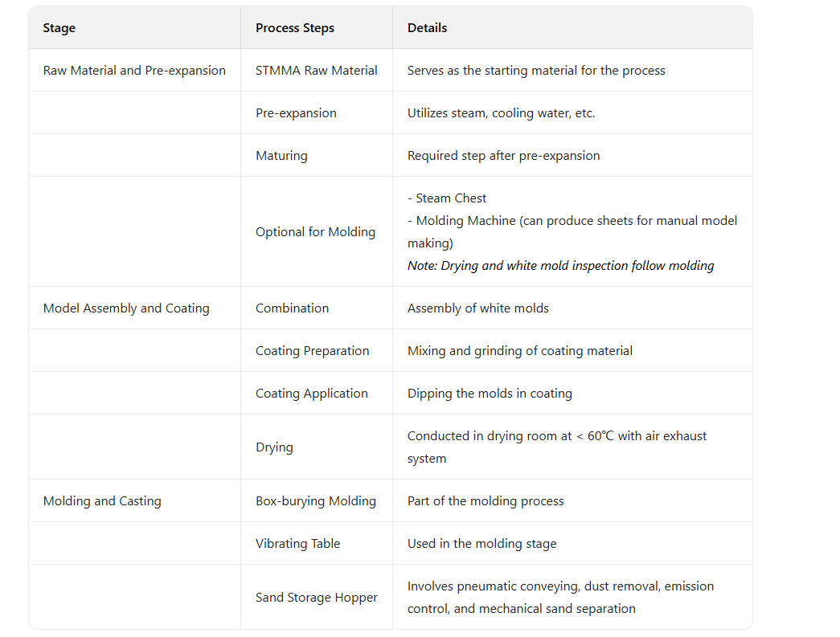Click the Sand Storage Hopper cell
840x637 pixels.
[x=316, y=598]
